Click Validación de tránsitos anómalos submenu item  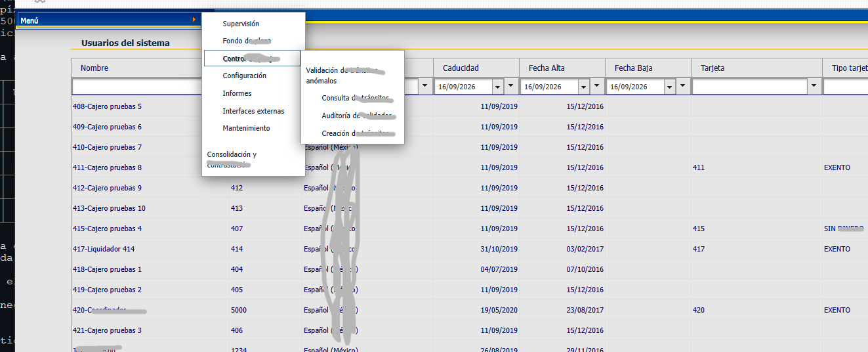[346, 76]
